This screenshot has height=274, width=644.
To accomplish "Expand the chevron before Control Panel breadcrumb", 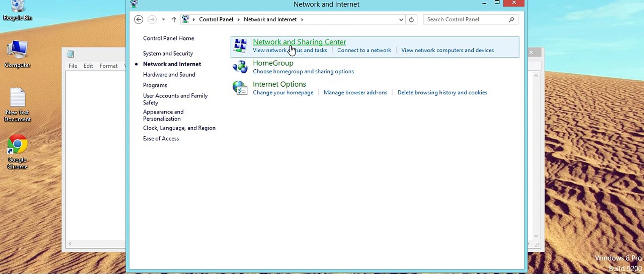I will pyautogui.click(x=194, y=19).
